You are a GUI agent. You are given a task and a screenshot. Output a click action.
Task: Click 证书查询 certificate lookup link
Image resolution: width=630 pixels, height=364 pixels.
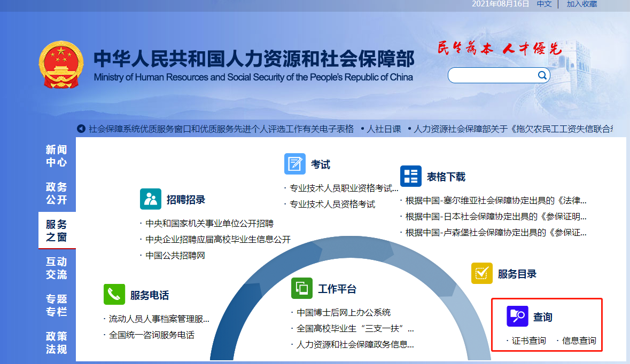529,341
